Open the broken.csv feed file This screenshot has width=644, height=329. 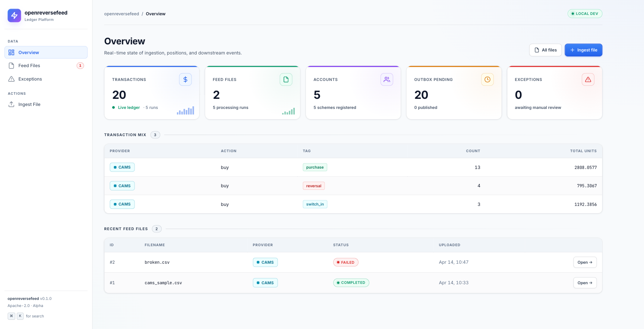(585, 262)
